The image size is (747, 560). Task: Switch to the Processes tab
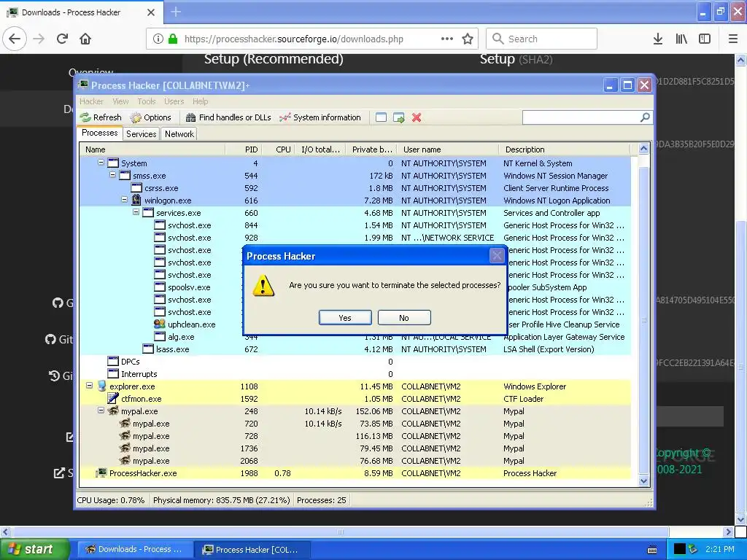pyautogui.click(x=99, y=133)
